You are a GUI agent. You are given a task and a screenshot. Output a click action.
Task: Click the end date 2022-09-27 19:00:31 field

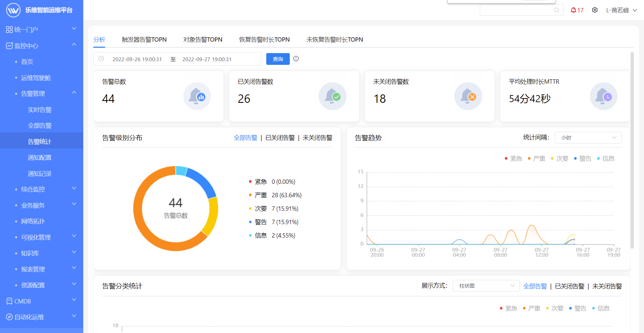[x=207, y=59]
